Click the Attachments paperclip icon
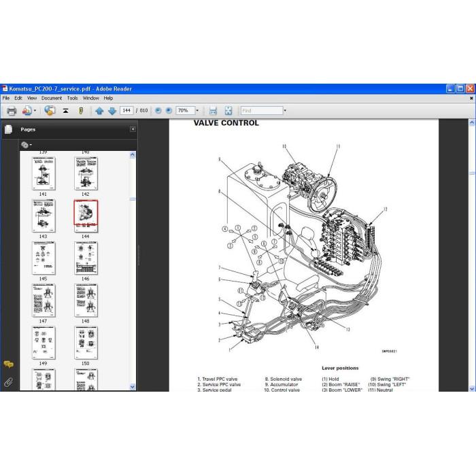Screen dimensions: 476x476 [x=8, y=382]
